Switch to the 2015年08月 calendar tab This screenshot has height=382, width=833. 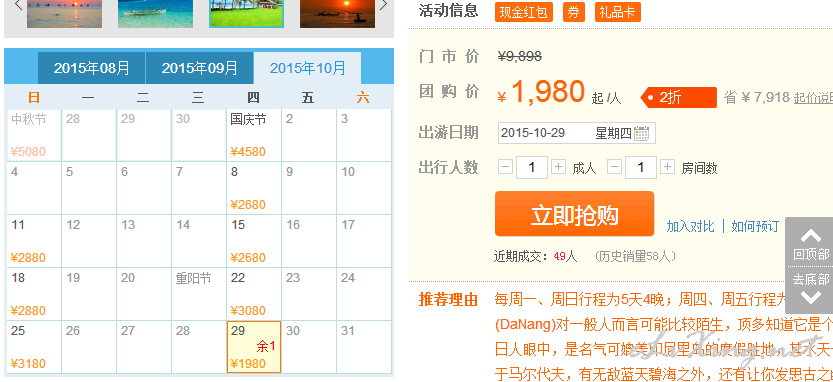(92, 68)
